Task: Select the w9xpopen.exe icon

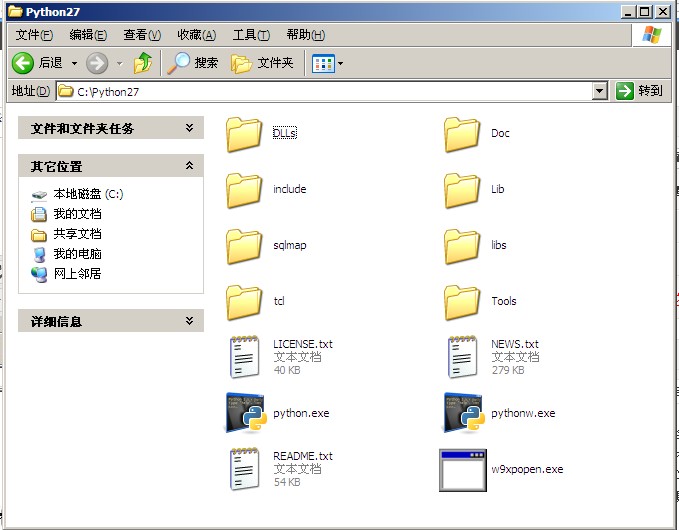Action: [463, 470]
